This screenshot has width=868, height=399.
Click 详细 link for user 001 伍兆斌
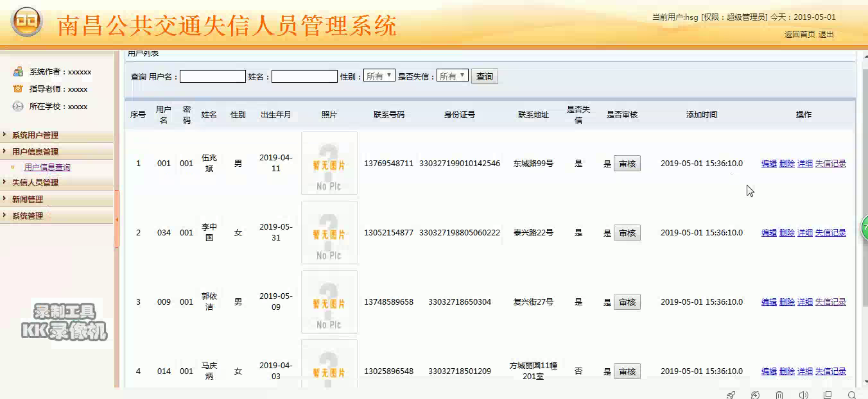(805, 164)
